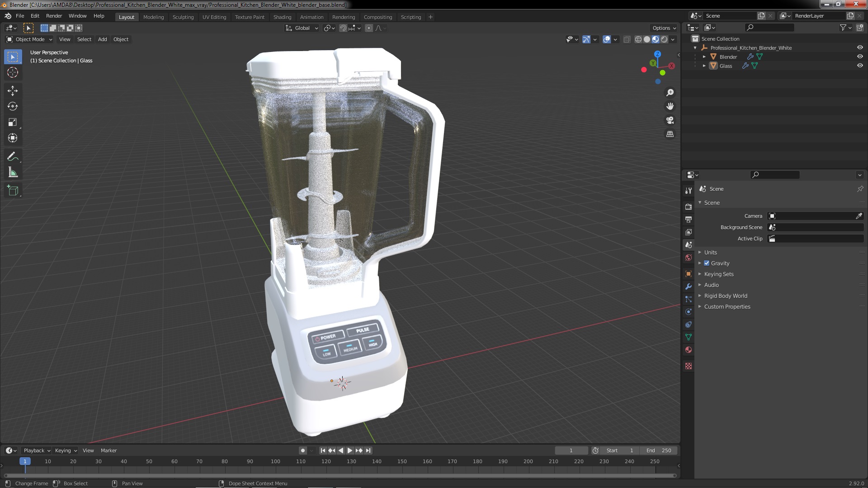Hide the Blender object in outliner
Image resolution: width=868 pixels, height=488 pixels.
[x=860, y=56]
